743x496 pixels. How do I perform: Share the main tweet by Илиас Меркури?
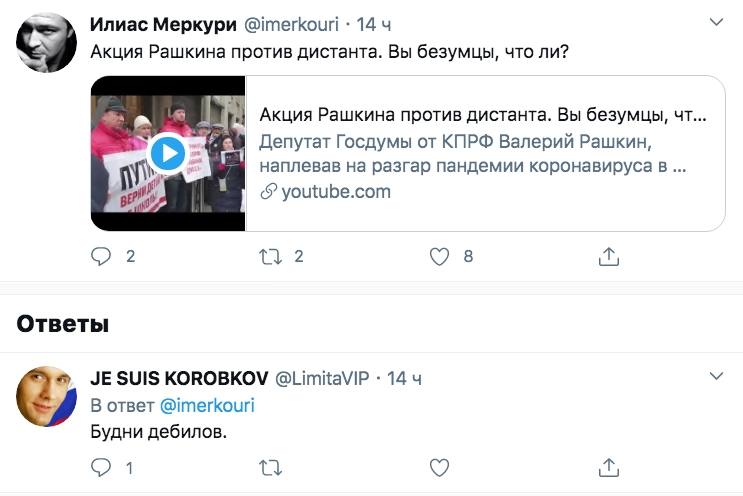(x=608, y=257)
